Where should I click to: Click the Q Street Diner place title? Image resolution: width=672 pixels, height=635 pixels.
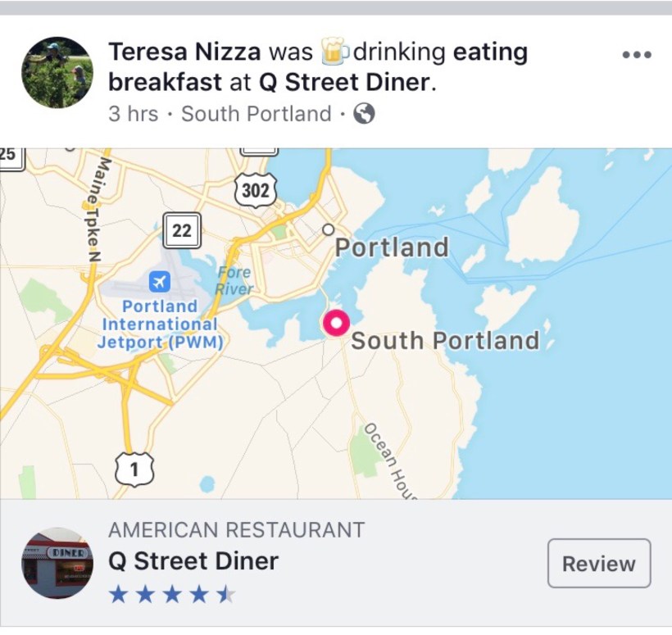(193, 561)
